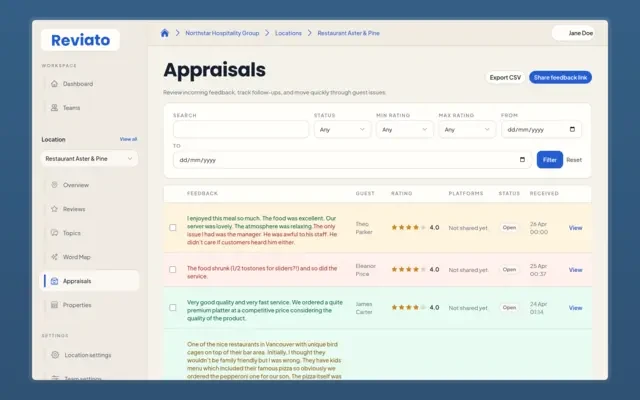Go to Teams in the sidebar
The width and height of the screenshot is (640, 400).
click(91, 108)
